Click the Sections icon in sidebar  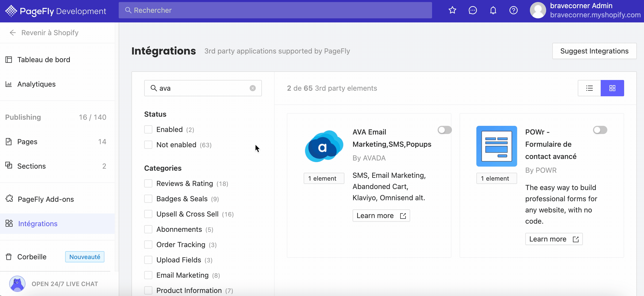coord(9,166)
